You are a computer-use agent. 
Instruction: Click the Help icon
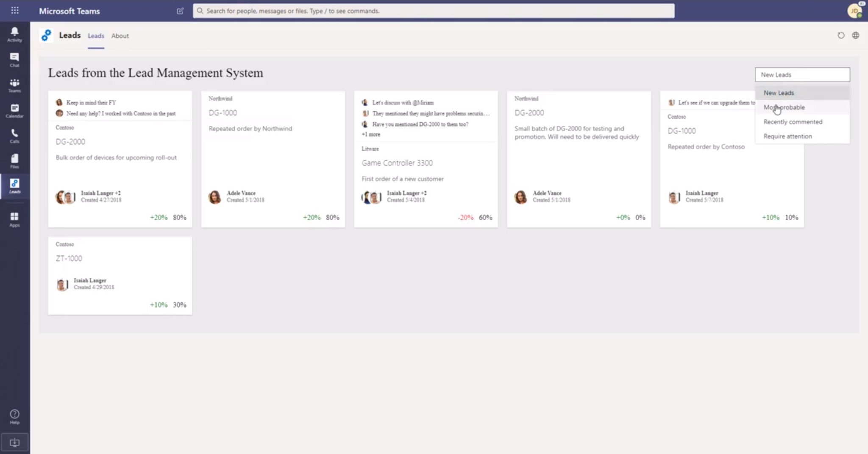point(14,416)
